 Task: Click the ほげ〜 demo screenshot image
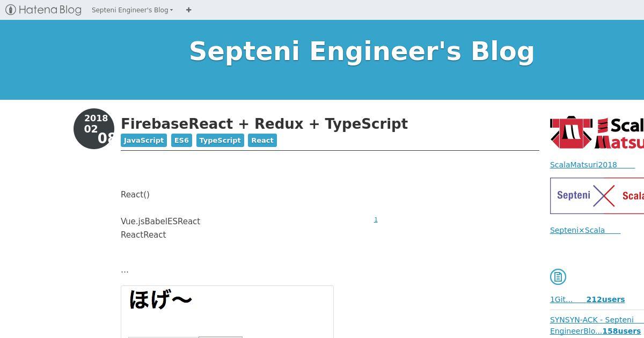(x=227, y=312)
